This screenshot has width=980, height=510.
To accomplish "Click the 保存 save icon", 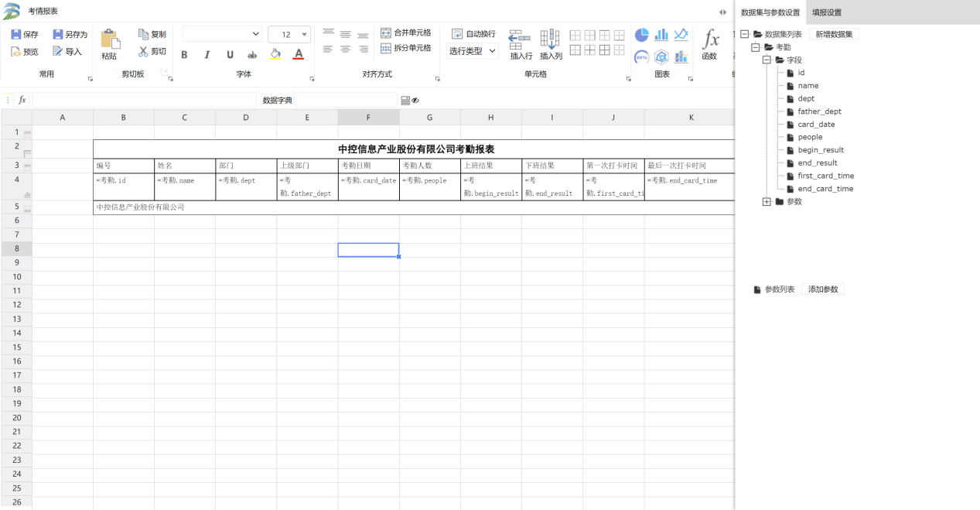I will coord(15,35).
